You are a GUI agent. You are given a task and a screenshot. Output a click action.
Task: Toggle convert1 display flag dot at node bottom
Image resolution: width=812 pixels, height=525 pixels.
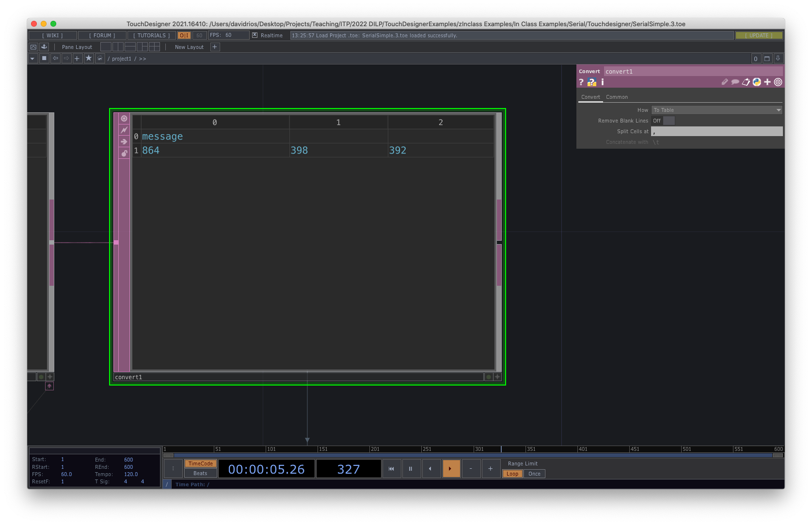tap(489, 377)
